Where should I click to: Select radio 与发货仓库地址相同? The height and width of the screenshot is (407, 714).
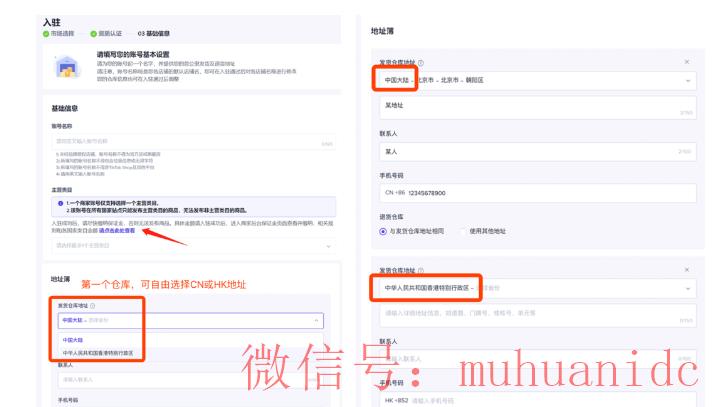coord(382,231)
